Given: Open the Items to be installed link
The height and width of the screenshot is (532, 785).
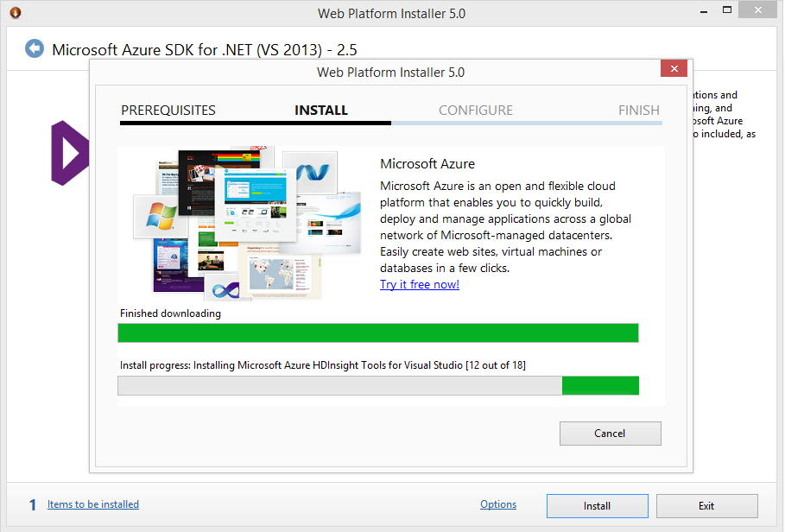Looking at the screenshot, I should tap(93, 504).
